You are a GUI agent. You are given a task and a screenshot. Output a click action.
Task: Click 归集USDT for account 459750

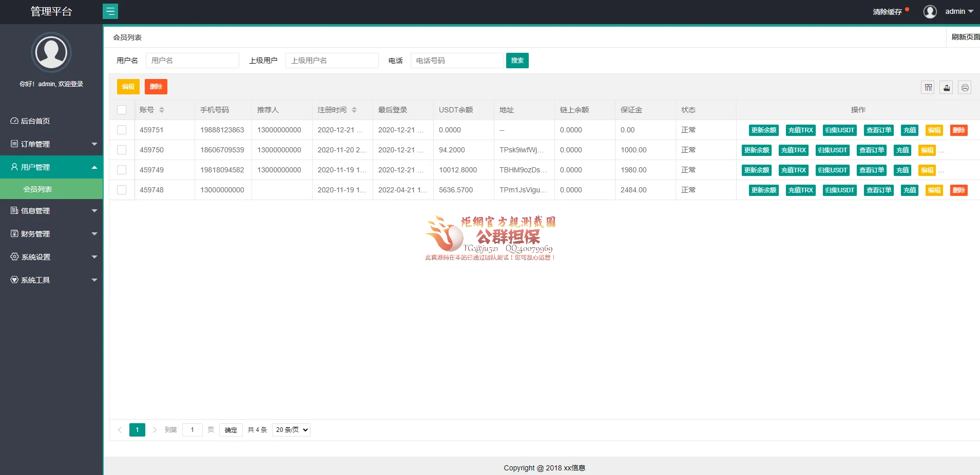(x=832, y=150)
